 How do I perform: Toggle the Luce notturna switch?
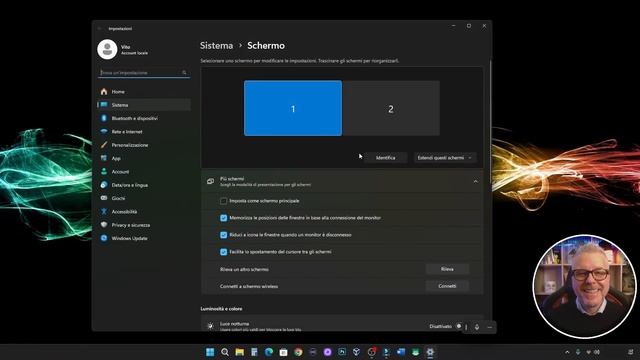pyautogui.click(x=459, y=326)
